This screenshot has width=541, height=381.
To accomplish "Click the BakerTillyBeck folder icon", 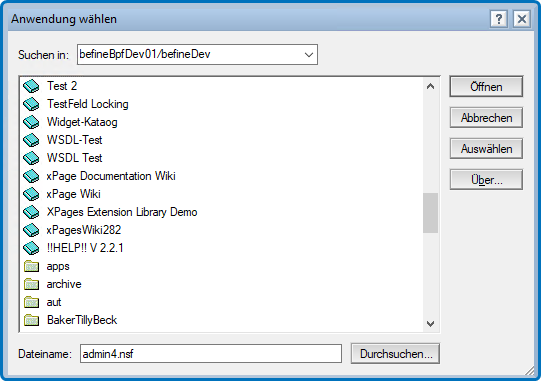I will click(x=31, y=320).
